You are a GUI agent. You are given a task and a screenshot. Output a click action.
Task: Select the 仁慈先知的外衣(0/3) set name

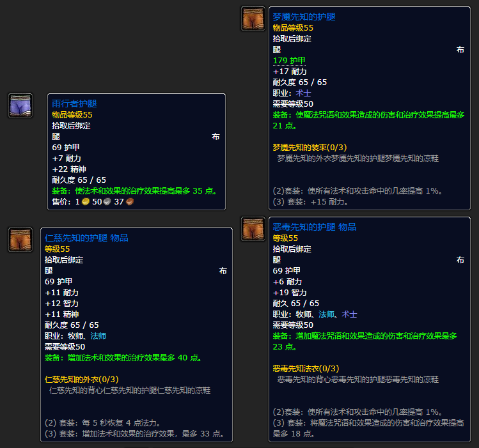point(82,380)
